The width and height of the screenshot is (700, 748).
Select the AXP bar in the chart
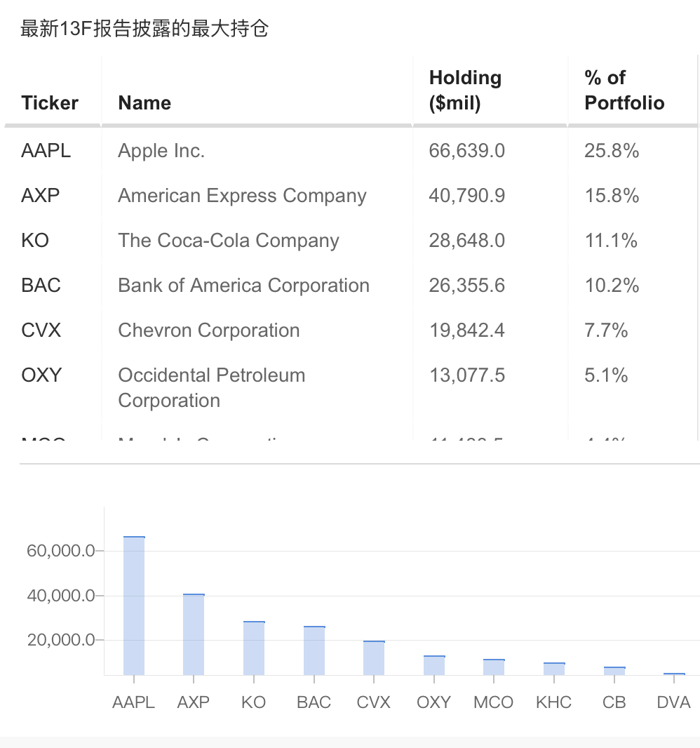click(194, 634)
